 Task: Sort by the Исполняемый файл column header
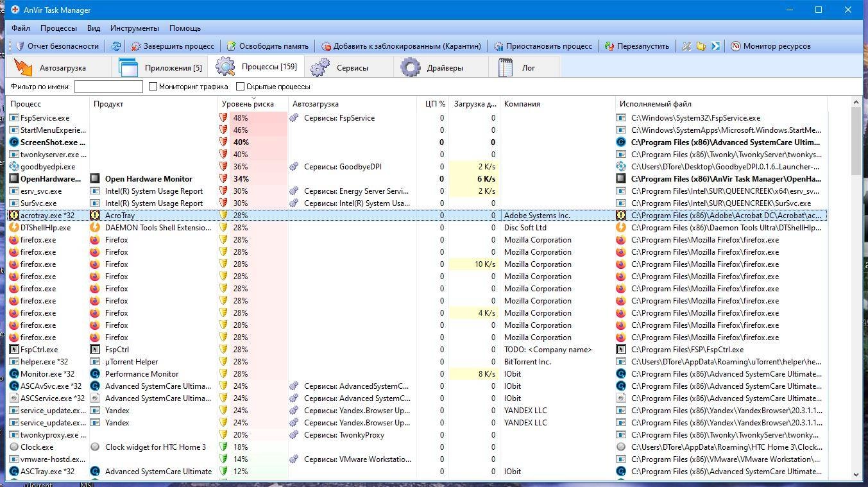click(721, 104)
